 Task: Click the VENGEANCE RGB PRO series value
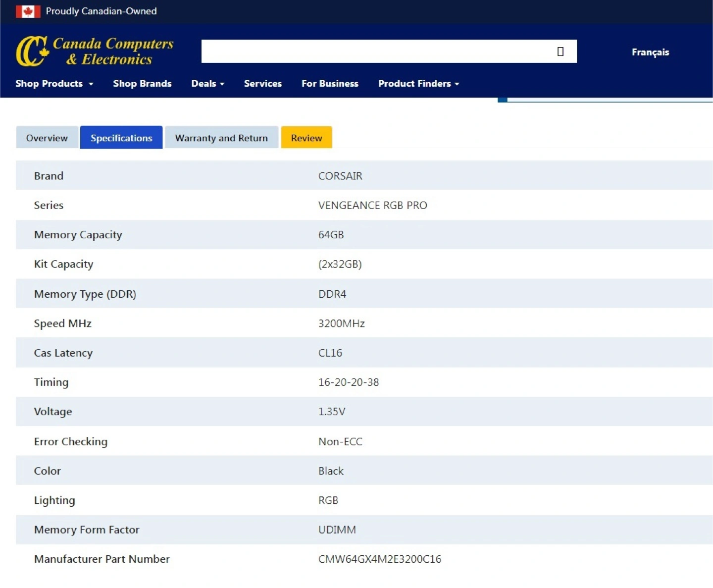click(x=372, y=205)
